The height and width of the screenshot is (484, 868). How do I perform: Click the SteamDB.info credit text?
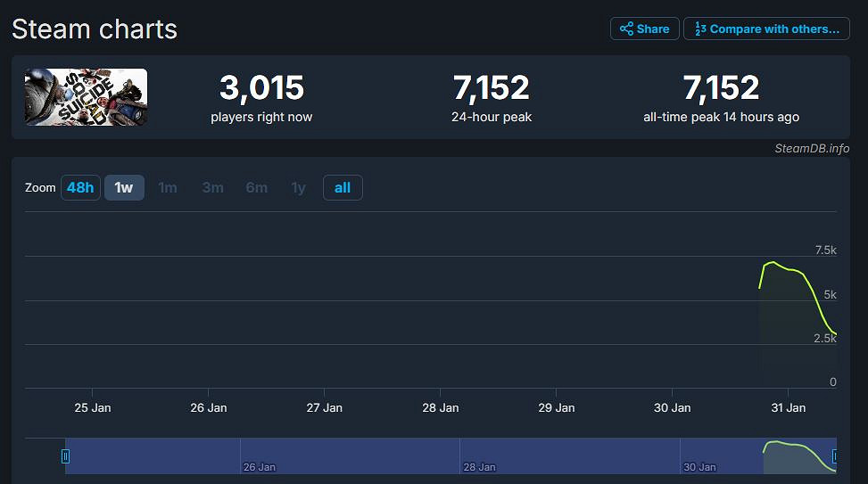(811, 148)
